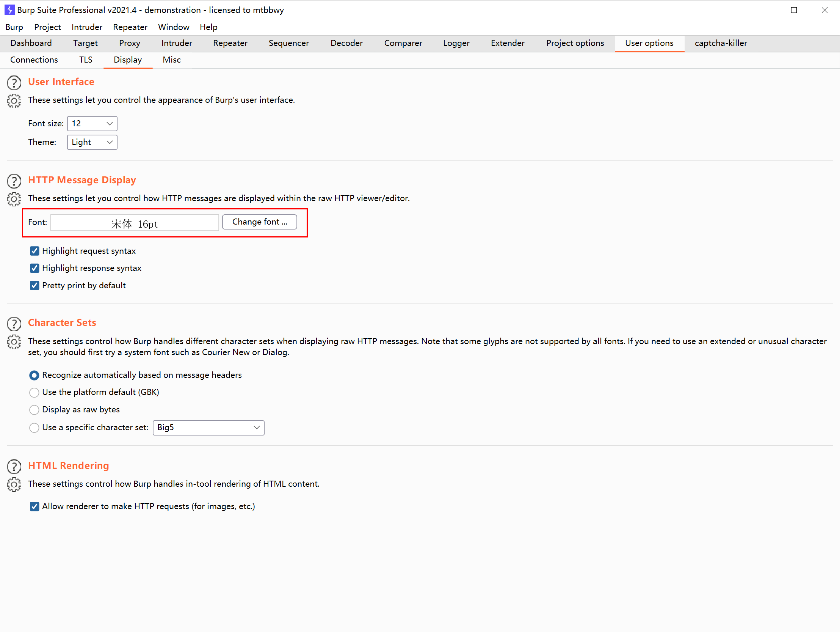Screen dimensions: 840x632
Task: Open User Interface settings gear menu
Action: pos(14,101)
